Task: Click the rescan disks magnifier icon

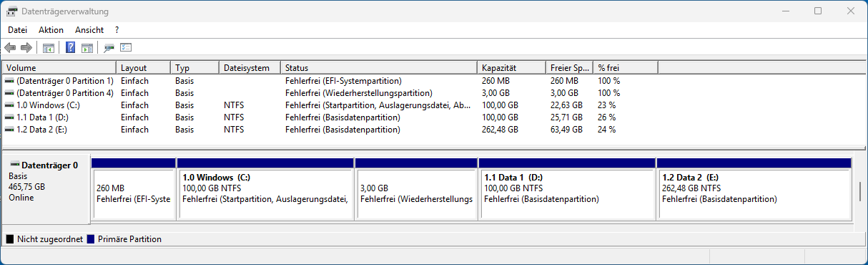Action: pos(109,48)
